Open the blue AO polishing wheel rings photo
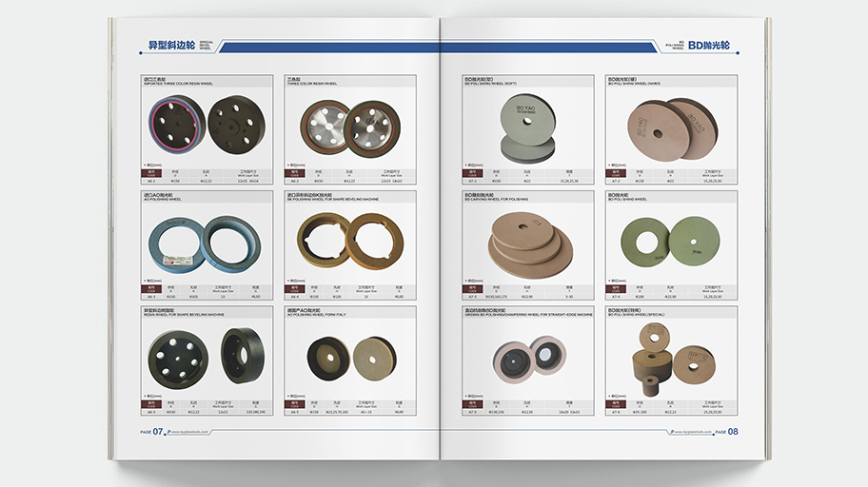868x487 pixels. pyautogui.click(x=205, y=244)
